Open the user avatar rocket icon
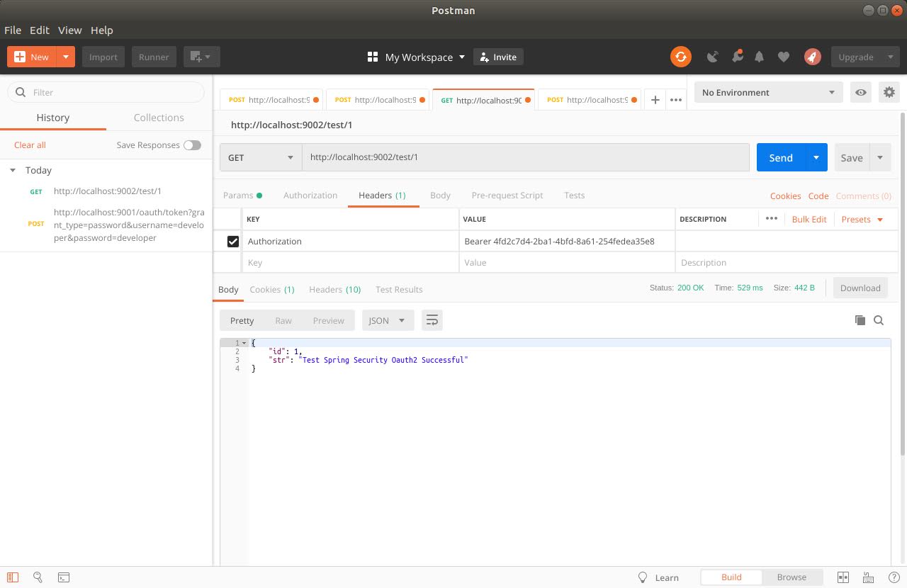907x588 pixels. (x=812, y=57)
